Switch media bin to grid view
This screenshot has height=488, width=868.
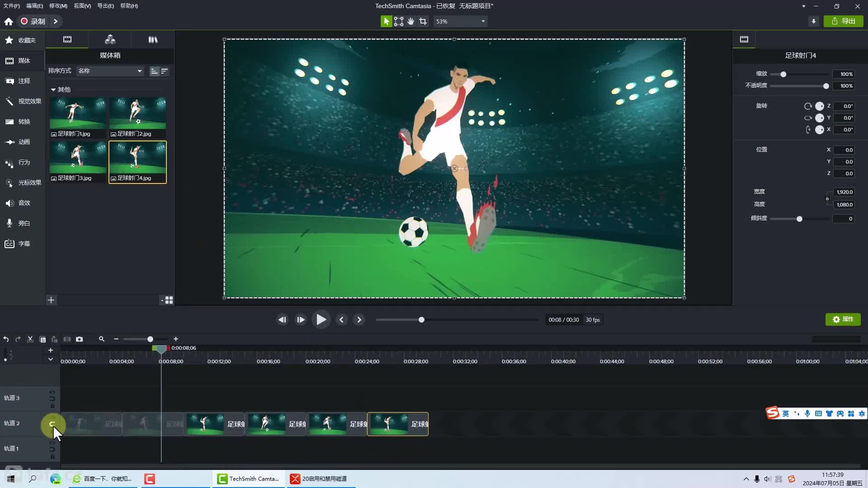[169, 300]
